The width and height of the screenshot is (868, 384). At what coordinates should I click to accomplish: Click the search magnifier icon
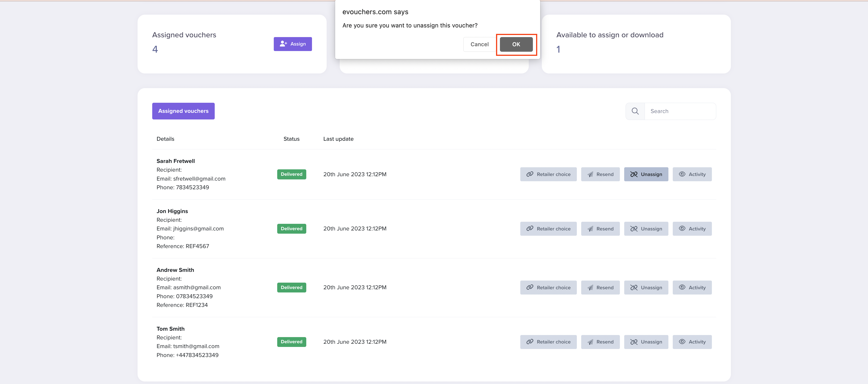[635, 111]
